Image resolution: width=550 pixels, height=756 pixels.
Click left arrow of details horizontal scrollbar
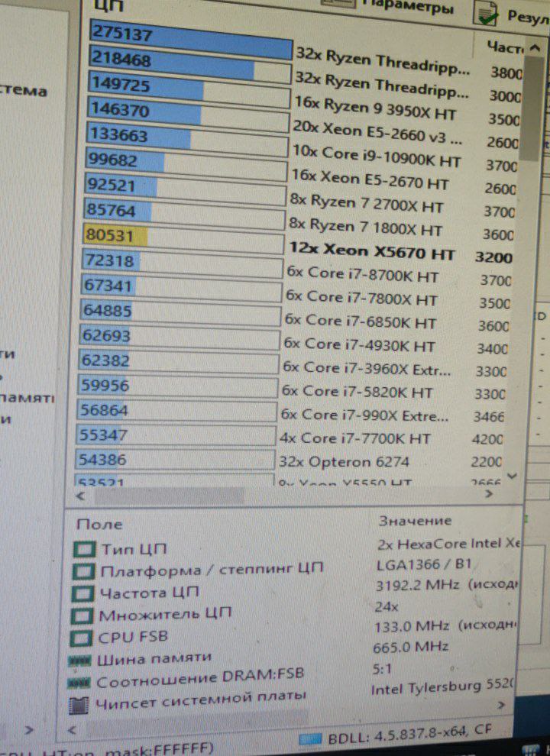coord(72,729)
